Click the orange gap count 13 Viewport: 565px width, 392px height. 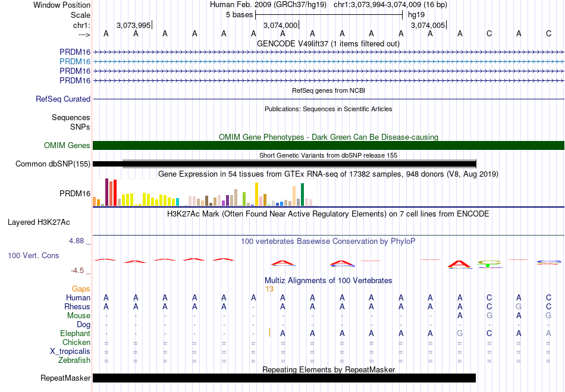click(x=269, y=289)
